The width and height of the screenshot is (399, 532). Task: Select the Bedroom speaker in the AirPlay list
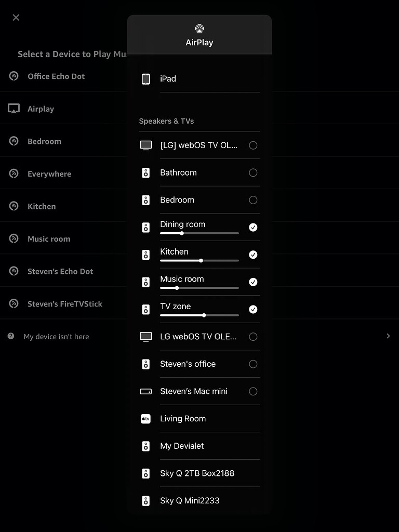click(x=253, y=199)
